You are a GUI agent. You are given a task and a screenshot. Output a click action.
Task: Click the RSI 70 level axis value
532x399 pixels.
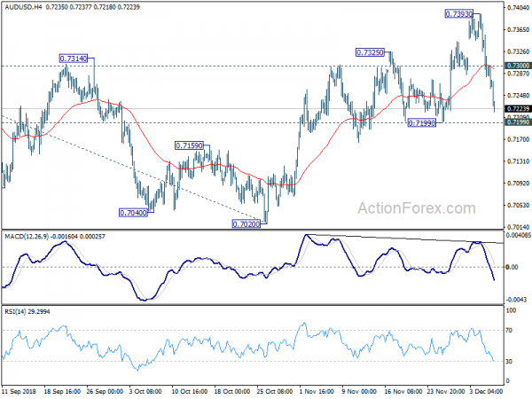(511, 330)
